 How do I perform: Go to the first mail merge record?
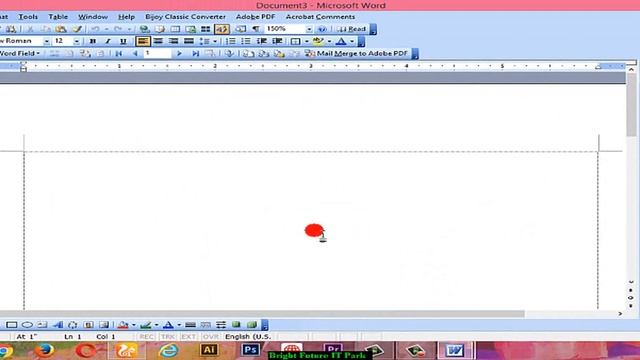coord(118,53)
